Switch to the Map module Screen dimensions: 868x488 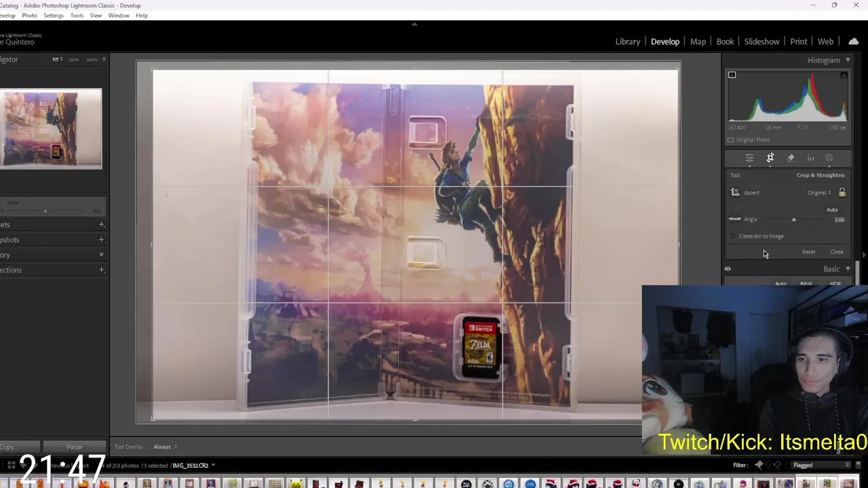698,41
